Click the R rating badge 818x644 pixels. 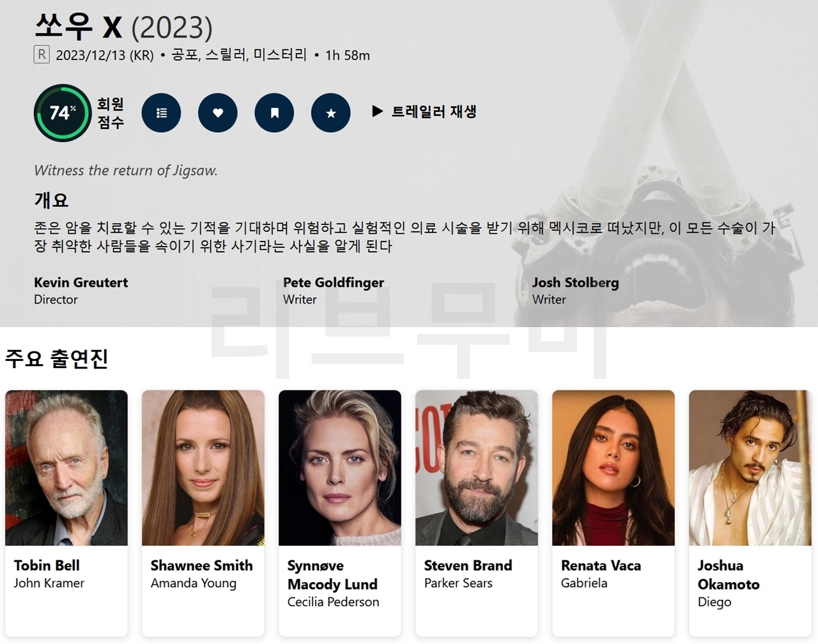click(x=42, y=55)
